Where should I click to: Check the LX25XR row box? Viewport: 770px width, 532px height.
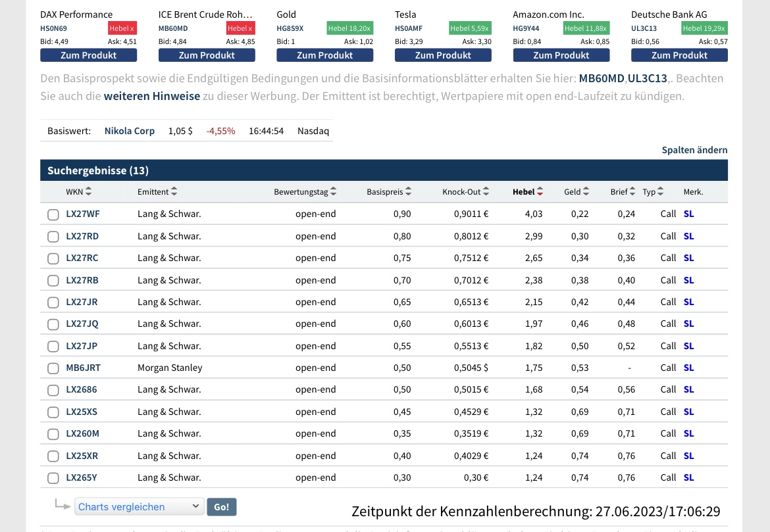pos(53,456)
